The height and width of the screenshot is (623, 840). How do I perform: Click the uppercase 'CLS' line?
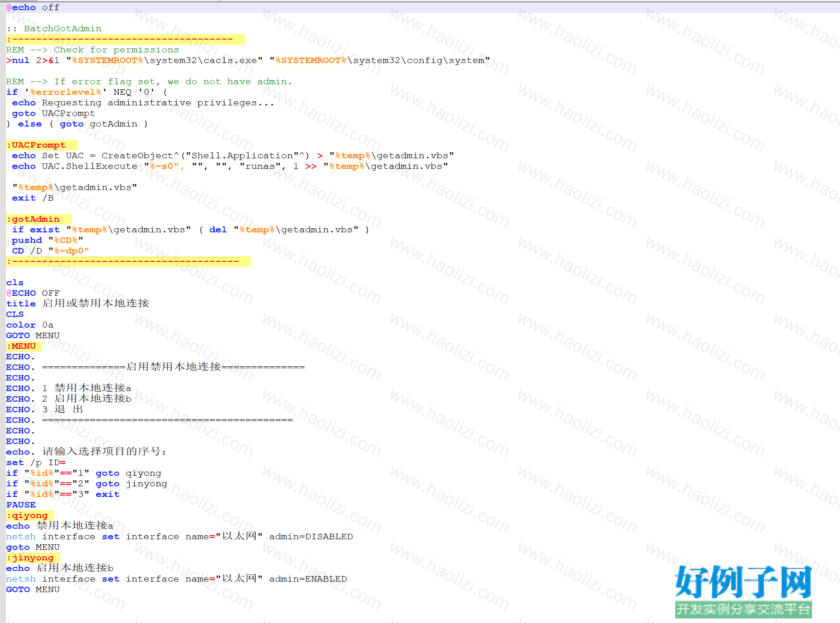tap(15, 314)
